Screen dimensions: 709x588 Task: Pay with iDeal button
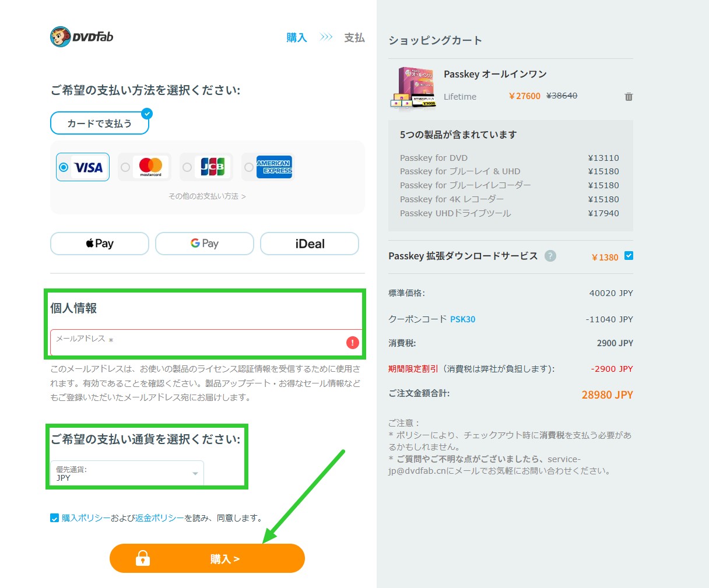(x=310, y=244)
